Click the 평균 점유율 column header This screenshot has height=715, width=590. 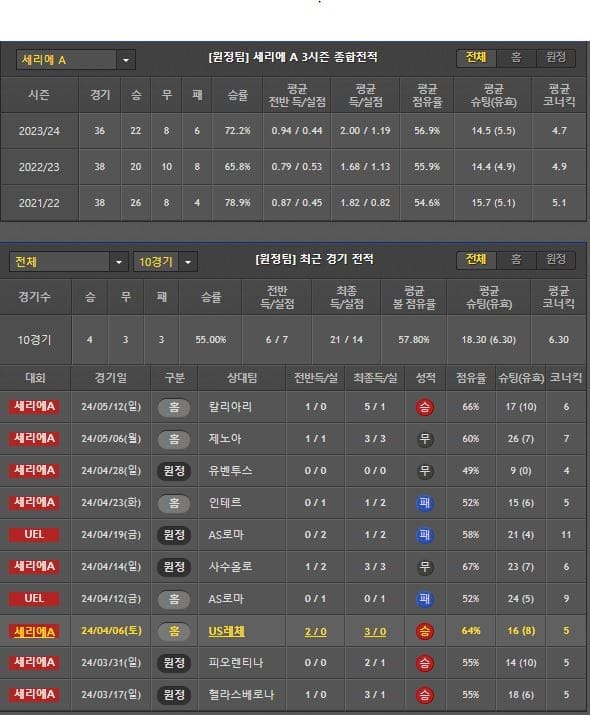(427, 95)
